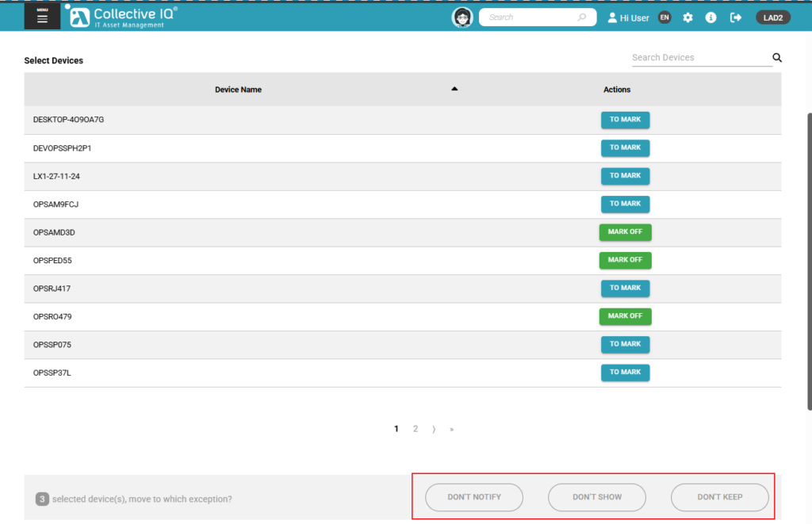Open the settings gear icon
812x524 pixels.
(x=688, y=17)
